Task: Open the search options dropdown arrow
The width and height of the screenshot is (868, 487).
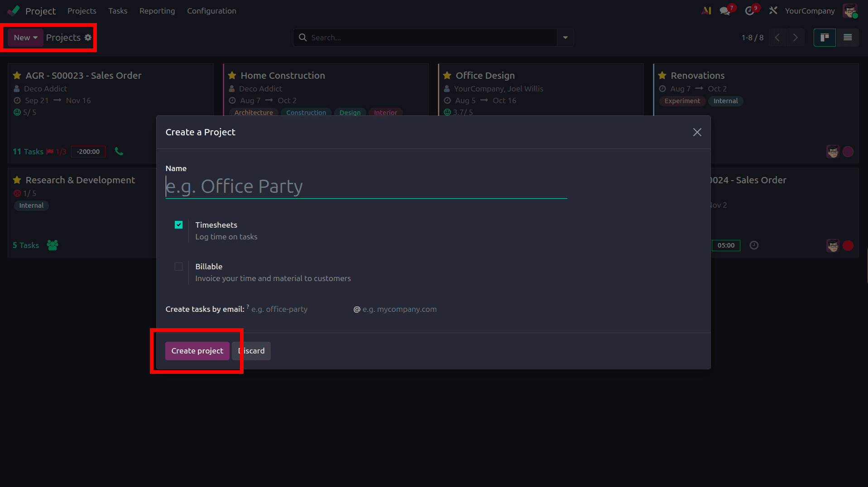Action: (565, 38)
